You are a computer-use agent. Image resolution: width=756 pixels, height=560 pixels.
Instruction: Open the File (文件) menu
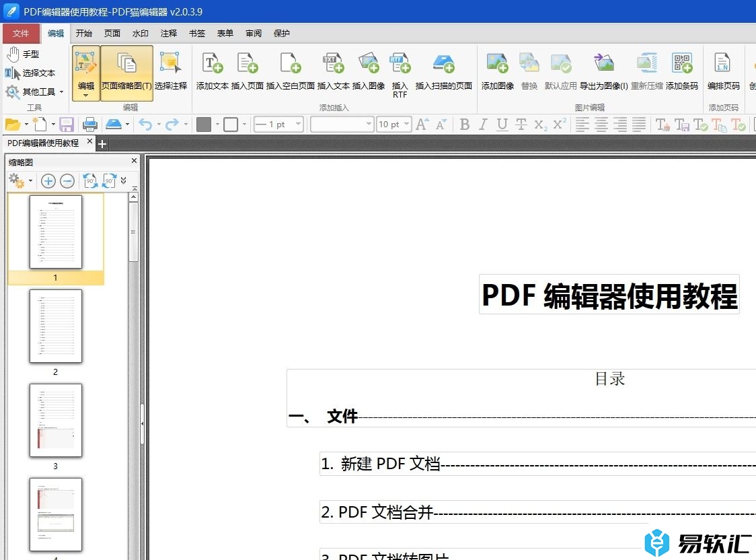pyautogui.click(x=21, y=33)
